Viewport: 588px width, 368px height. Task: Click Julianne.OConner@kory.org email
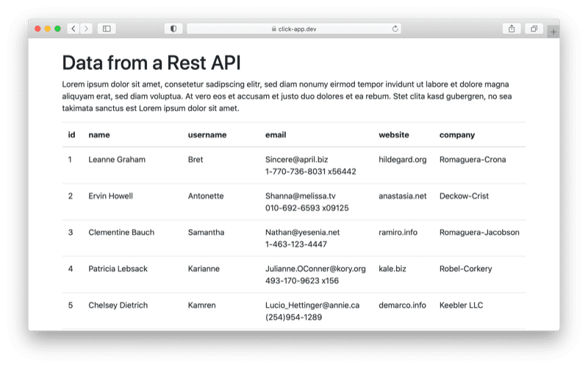coord(315,269)
